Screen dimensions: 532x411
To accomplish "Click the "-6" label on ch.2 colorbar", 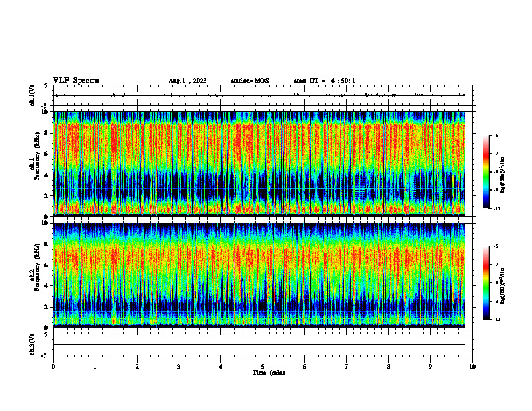I will click(496, 246).
